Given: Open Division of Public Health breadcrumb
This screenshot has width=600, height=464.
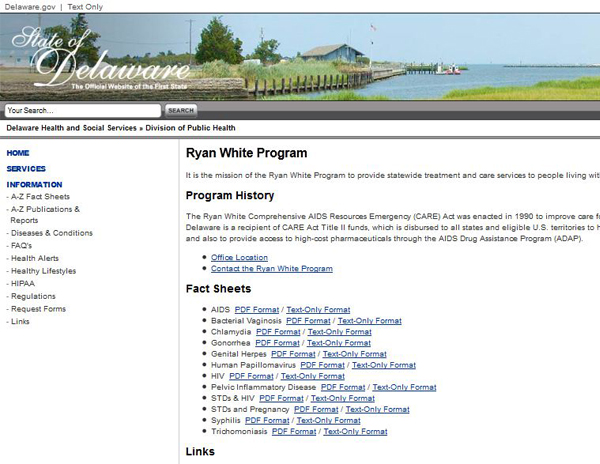Looking at the screenshot, I should [190, 128].
